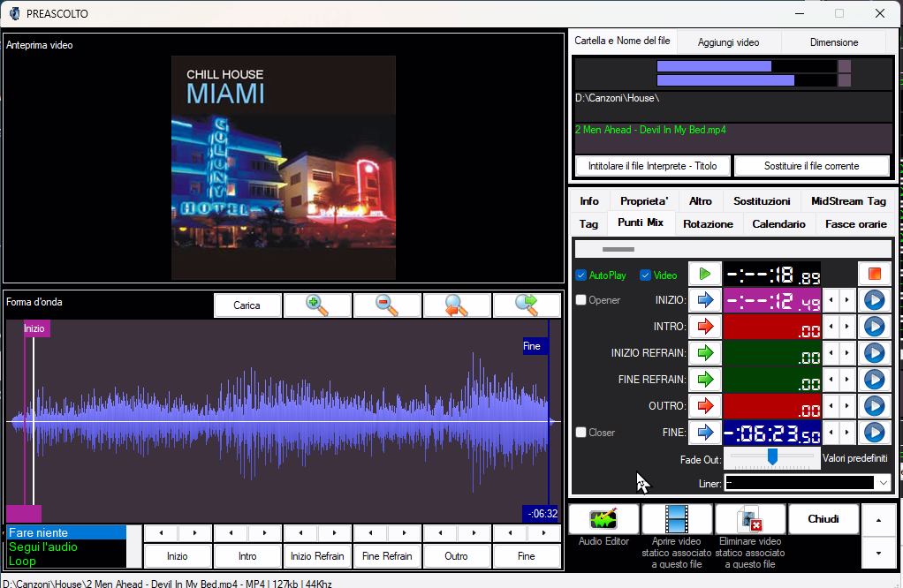Click the delete static video icon
903x588 pixels.
pos(749,519)
